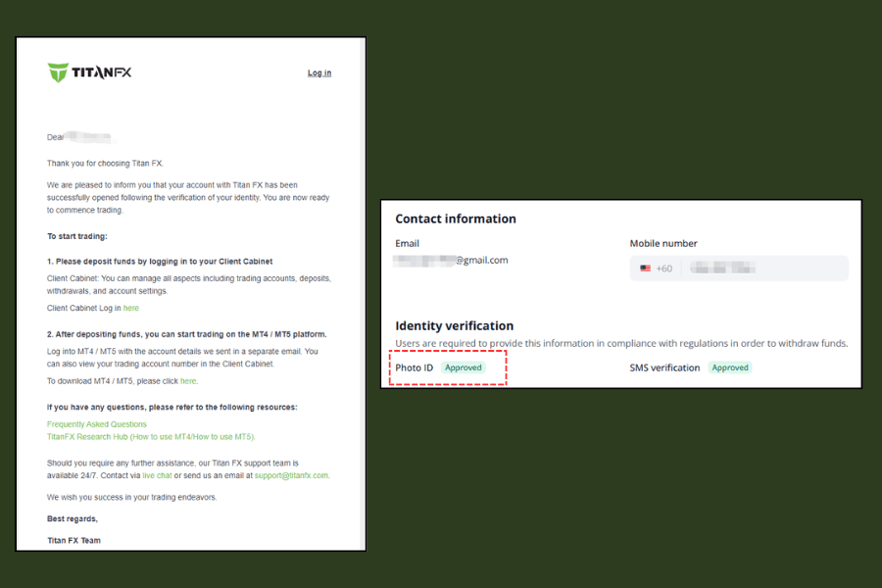The image size is (882, 588).
Task: Select the Photo ID label
Action: point(414,367)
